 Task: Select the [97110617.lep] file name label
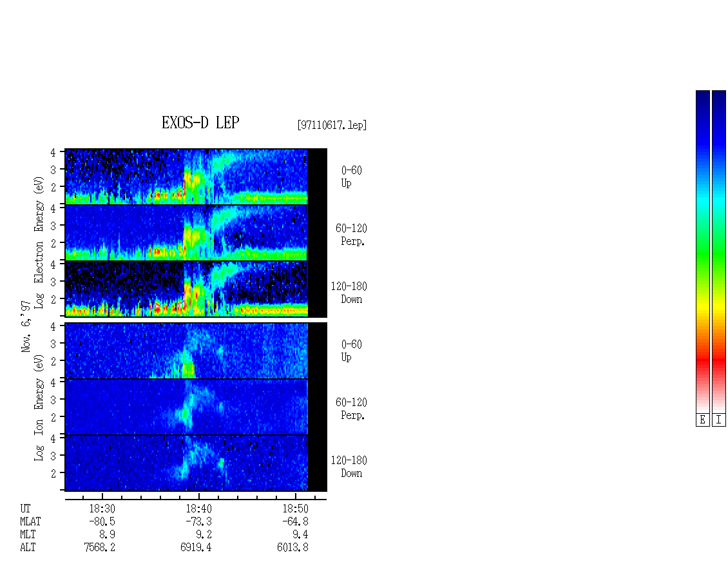pyautogui.click(x=332, y=125)
